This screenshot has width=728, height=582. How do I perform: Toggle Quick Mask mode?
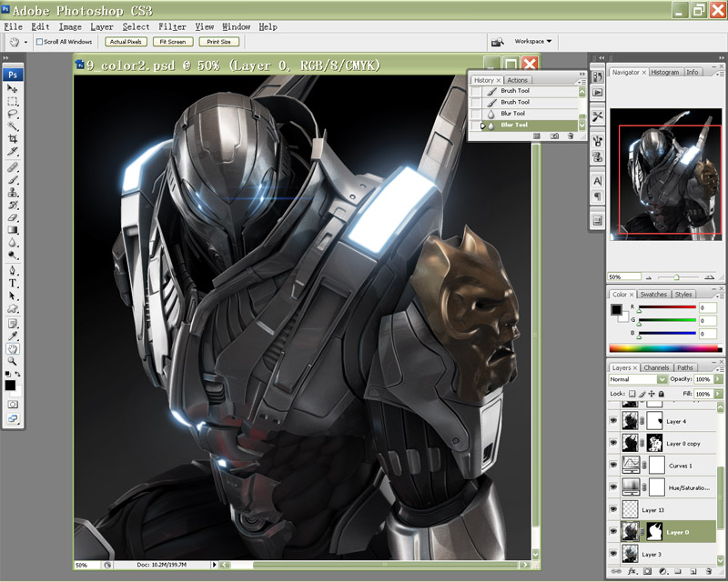point(13,405)
